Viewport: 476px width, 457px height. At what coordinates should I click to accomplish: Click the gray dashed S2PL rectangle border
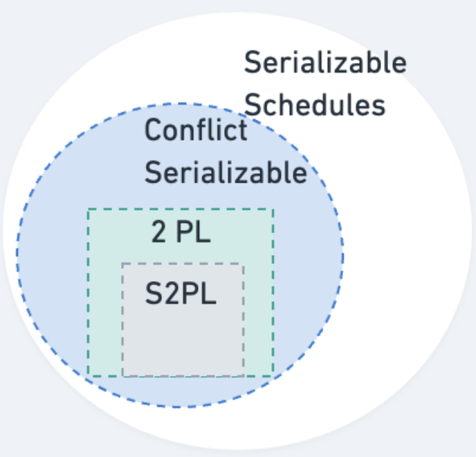coord(122,319)
